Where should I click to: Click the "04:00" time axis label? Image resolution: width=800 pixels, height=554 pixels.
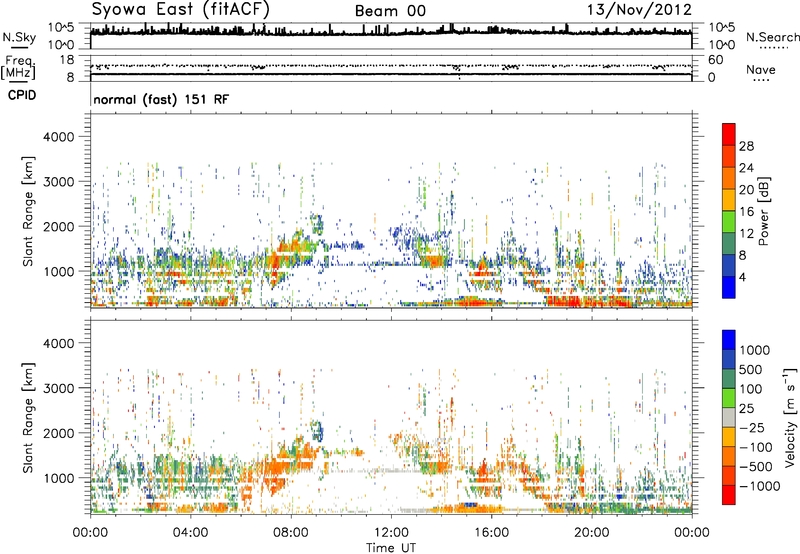click(191, 533)
